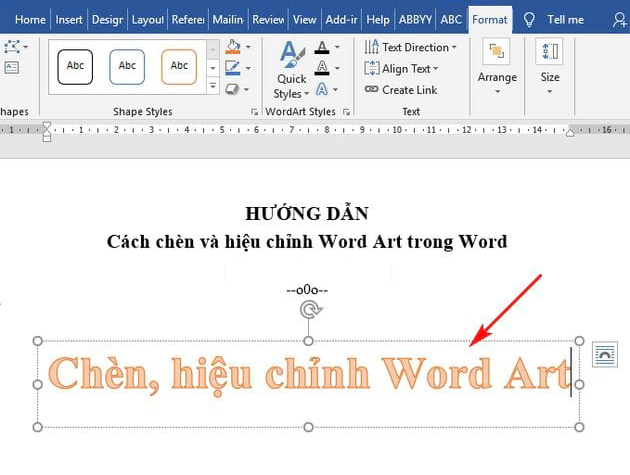The width and height of the screenshot is (630, 475).
Task: Open the Size group dropdown
Action: tap(550, 68)
